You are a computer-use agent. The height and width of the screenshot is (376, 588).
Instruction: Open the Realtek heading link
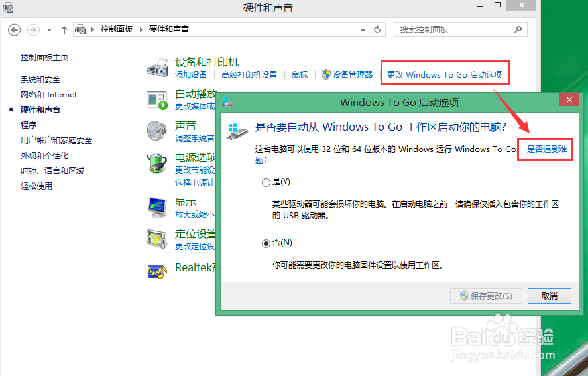(x=196, y=267)
